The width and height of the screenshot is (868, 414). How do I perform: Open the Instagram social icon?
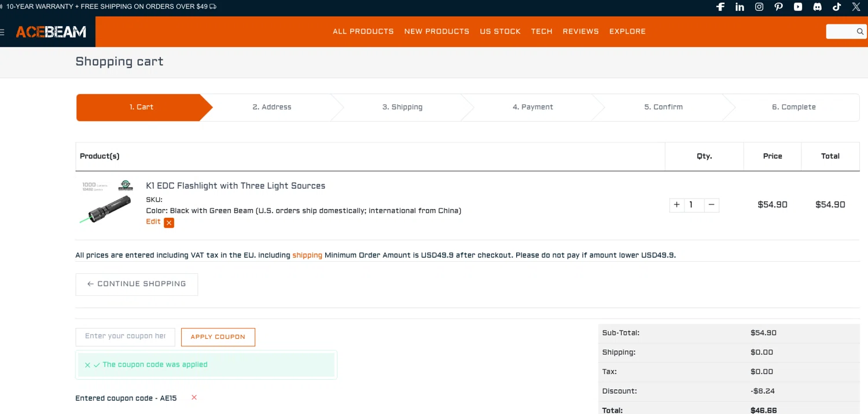[x=759, y=7]
